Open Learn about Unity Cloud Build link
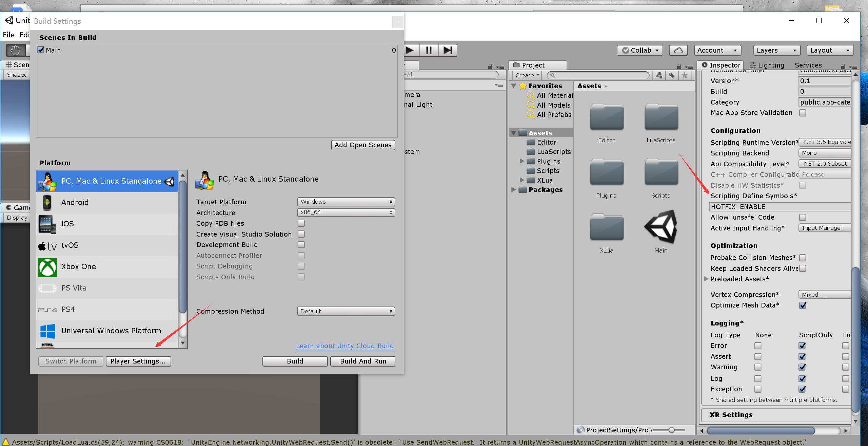This screenshot has height=446, width=868. point(344,346)
